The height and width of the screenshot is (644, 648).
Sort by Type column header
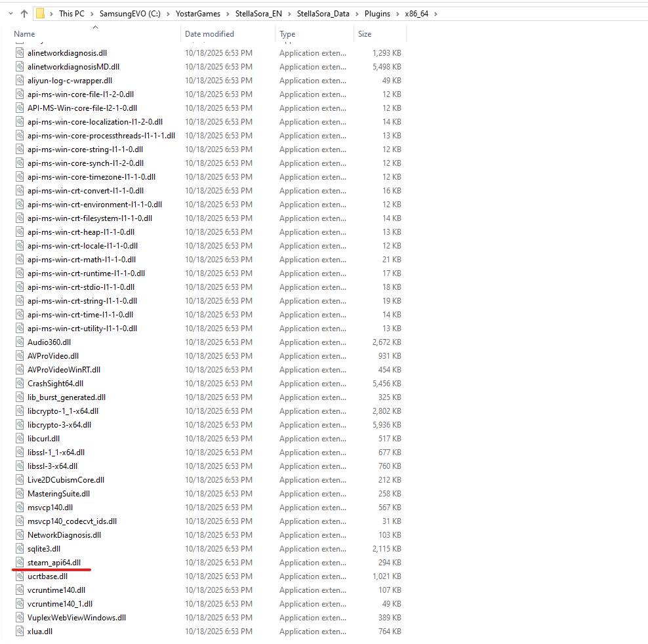coord(287,34)
